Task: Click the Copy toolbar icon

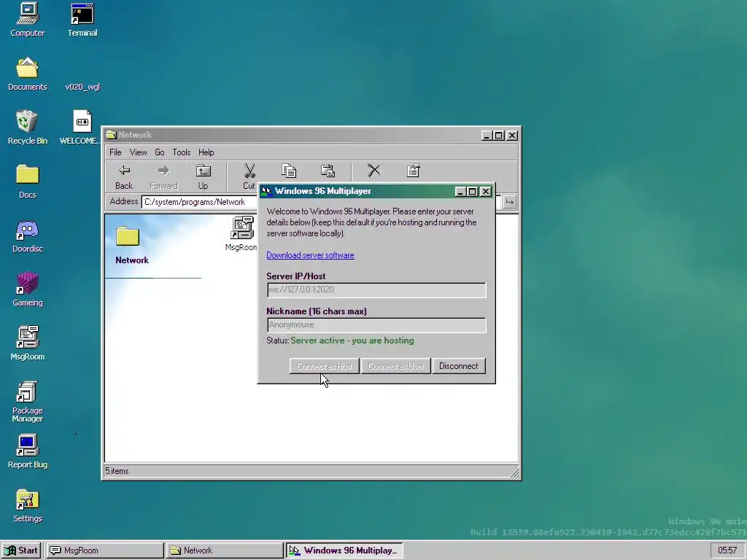Action: [289, 171]
